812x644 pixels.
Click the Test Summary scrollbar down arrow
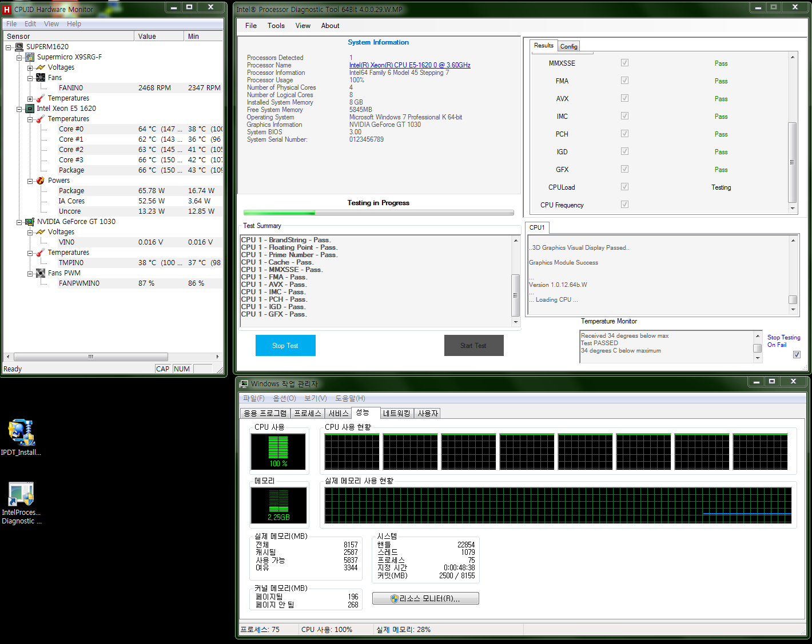click(x=515, y=322)
